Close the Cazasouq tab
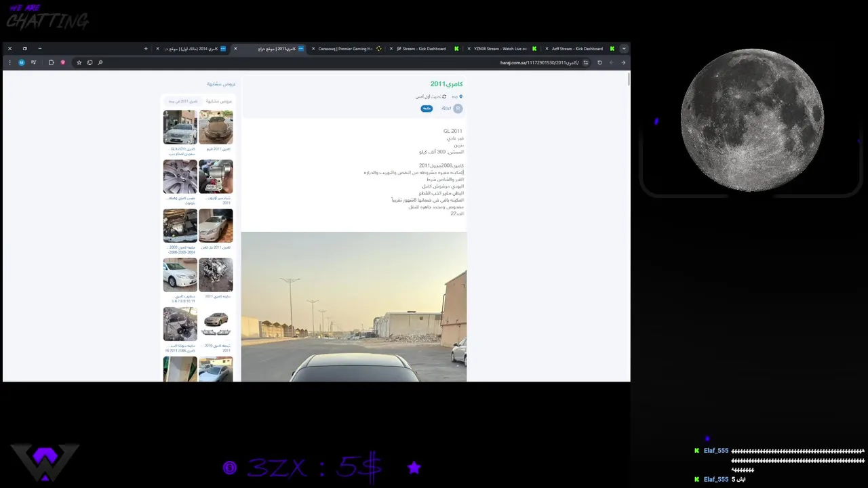The image size is (868, 488). 313,49
